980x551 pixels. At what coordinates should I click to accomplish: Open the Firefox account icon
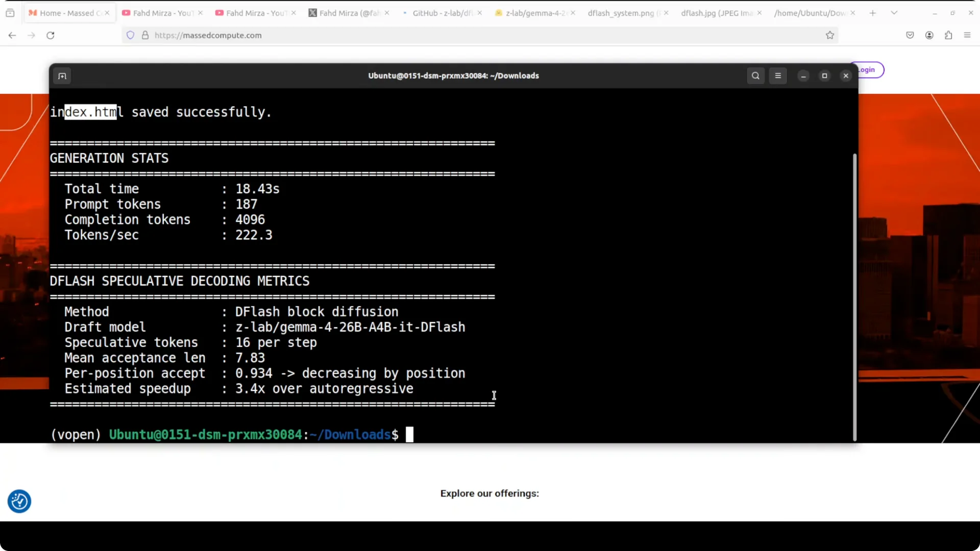coord(929,35)
